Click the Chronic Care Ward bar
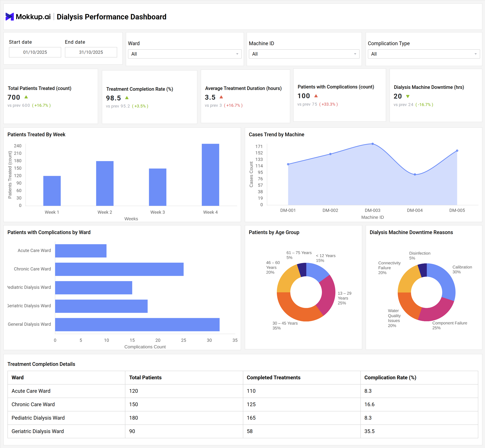 119,269
